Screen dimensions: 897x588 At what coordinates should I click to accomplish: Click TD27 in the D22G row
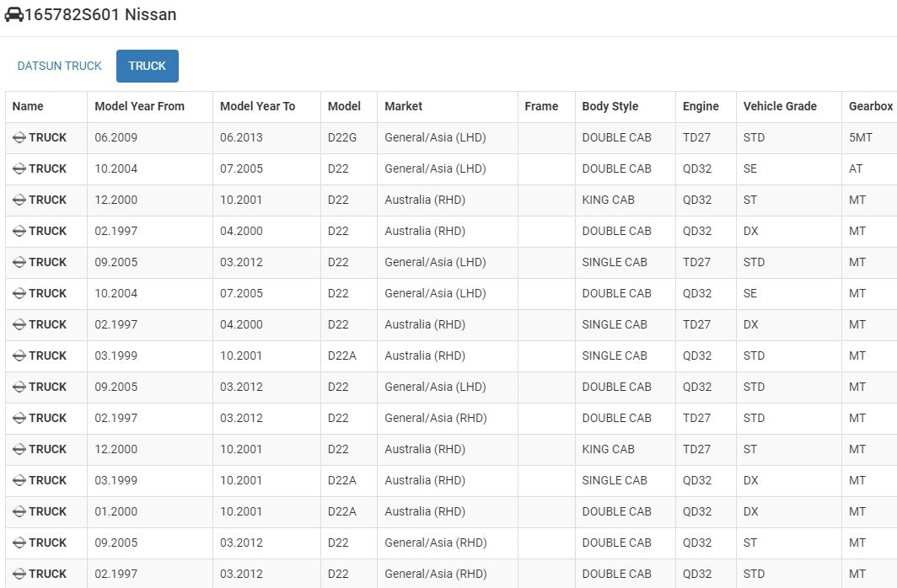tap(696, 137)
